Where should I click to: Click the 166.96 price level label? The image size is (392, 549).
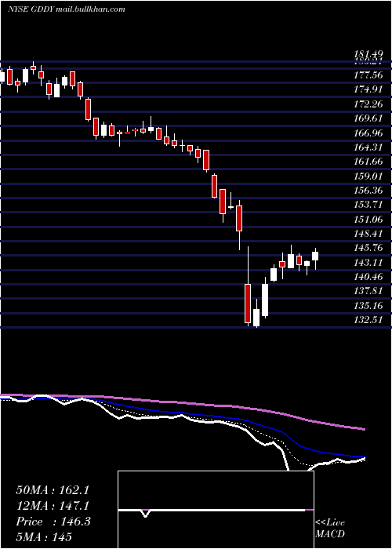pos(368,133)
